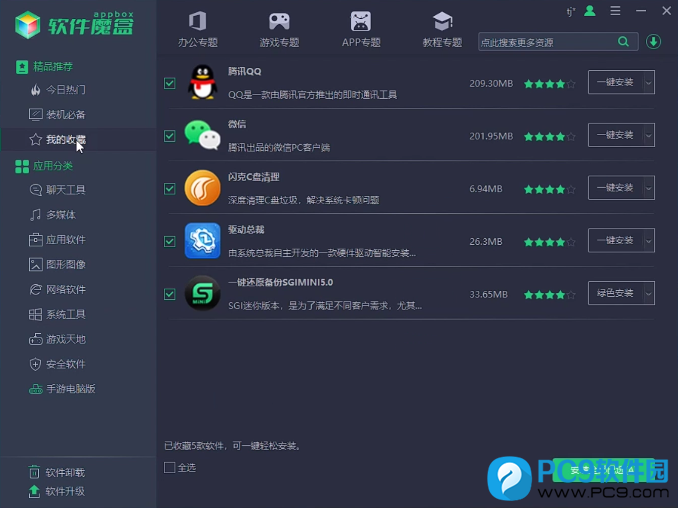The image size is (678, 508).
Task: Click the 209.30MB size text
Action: (491, 83)
